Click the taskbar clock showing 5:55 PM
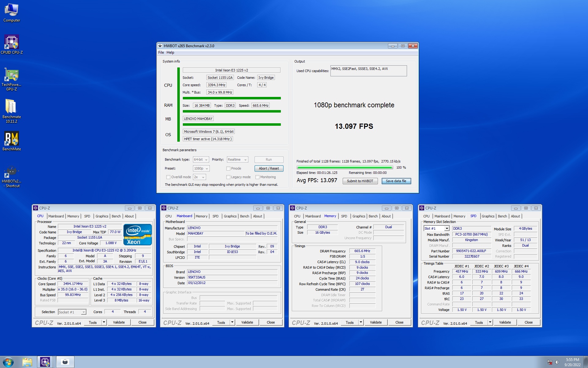The height and width of the screenshot is (368, 588). (x=572, y=362)
